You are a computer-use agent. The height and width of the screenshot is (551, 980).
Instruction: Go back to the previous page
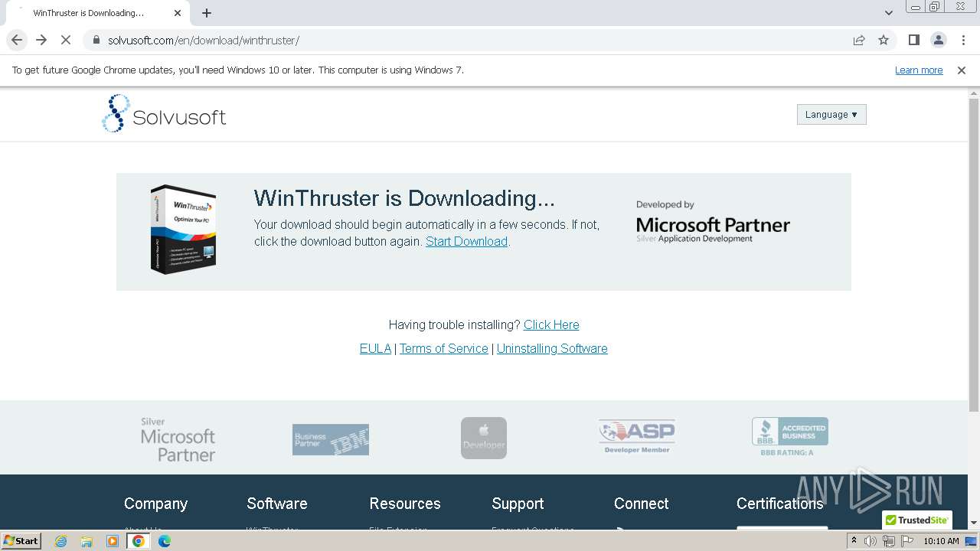coord(17,40)
